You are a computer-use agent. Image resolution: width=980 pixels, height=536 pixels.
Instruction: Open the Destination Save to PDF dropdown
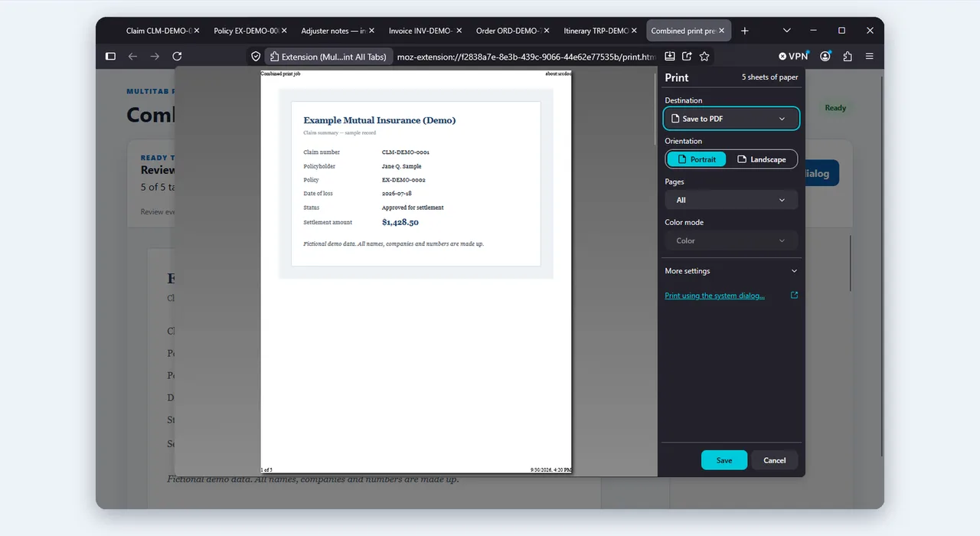coord(731,119)
